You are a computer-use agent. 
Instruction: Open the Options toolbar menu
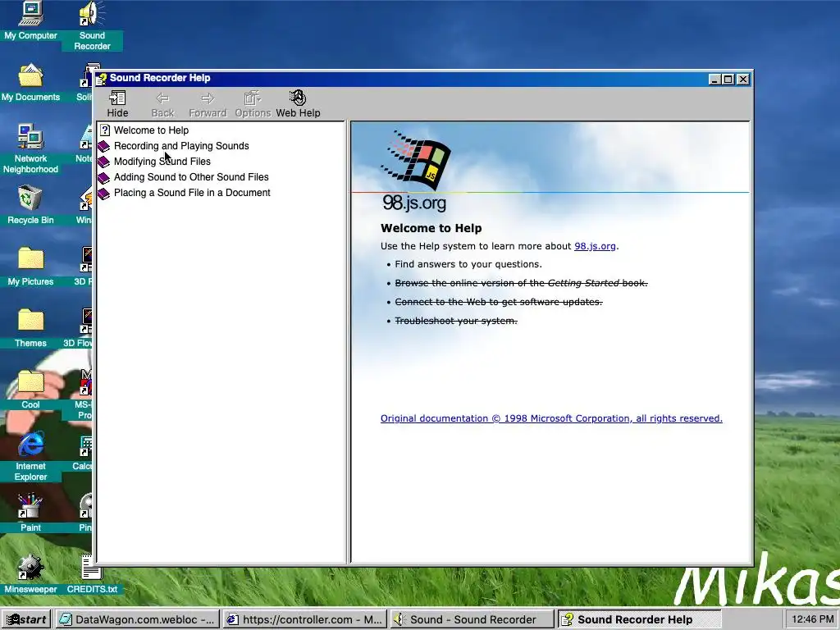pos(253,104)
